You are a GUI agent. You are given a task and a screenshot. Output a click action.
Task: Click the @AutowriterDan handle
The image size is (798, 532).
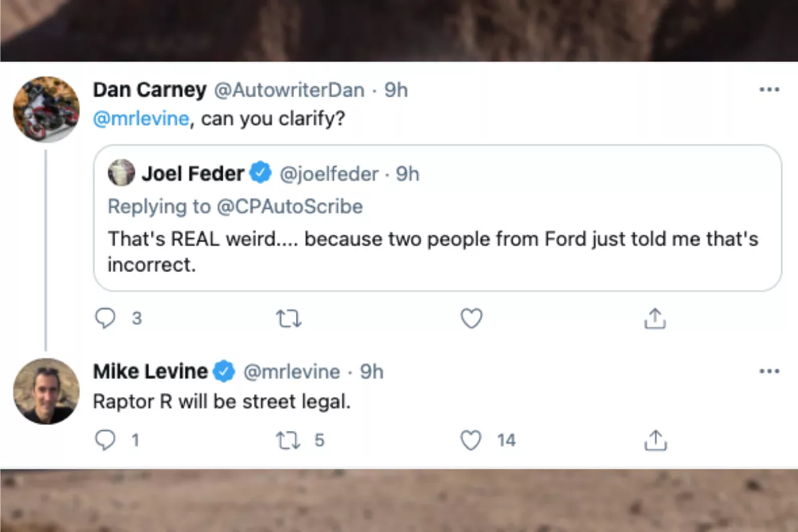(x=288, y=90)
